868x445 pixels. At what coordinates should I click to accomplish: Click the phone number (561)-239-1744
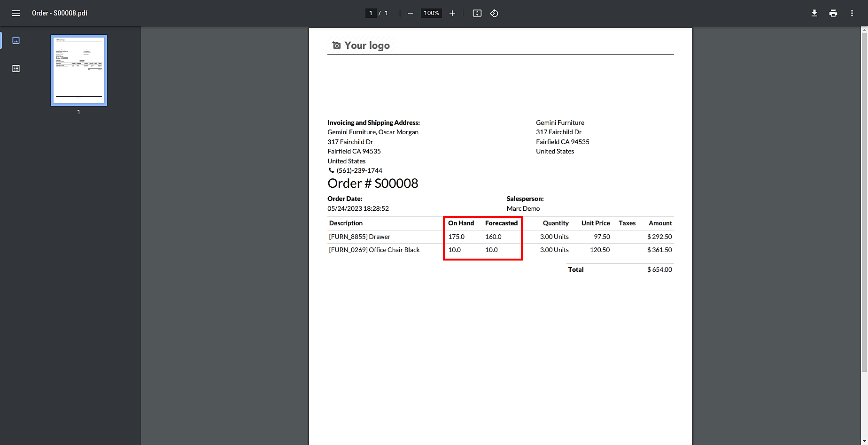(359, 170)
